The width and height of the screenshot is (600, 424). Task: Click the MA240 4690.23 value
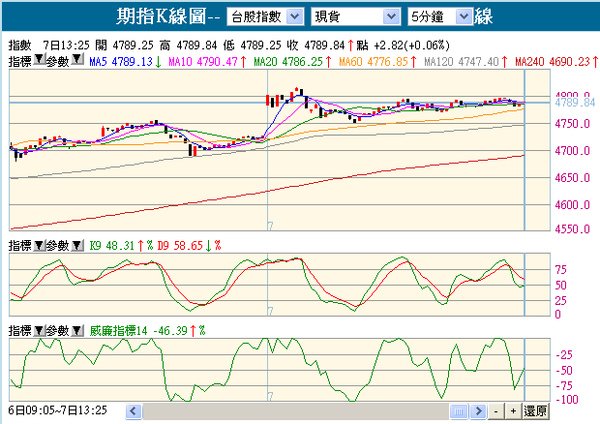click(553, 61)
